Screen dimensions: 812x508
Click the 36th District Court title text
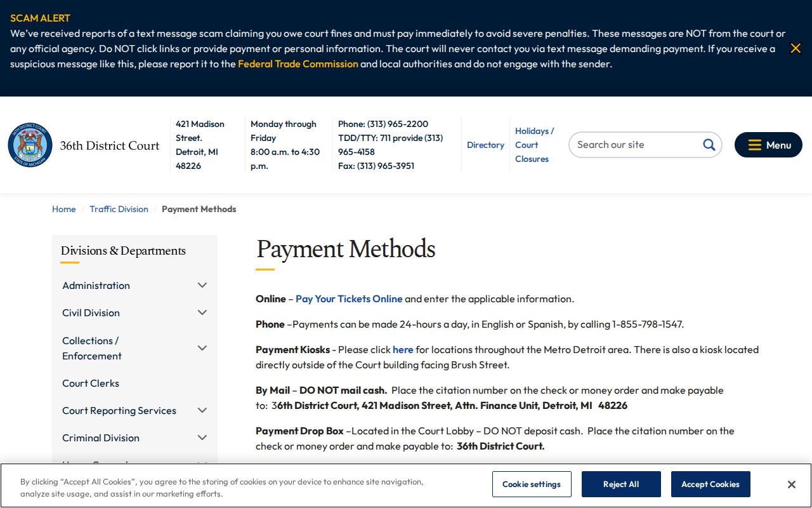click(110, 145)
